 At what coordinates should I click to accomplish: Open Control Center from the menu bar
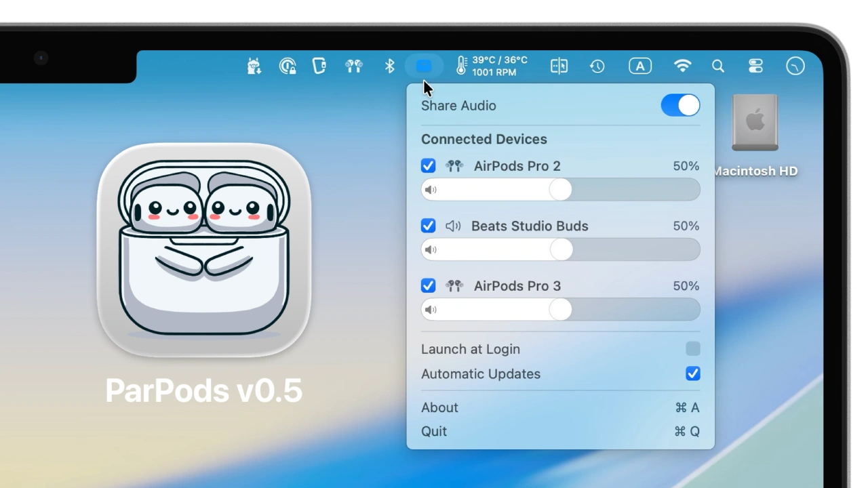point(755,66)
